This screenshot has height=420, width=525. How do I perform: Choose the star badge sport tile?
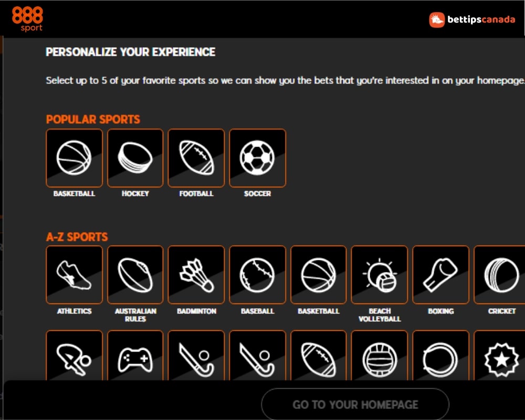(x=500, y=356)
